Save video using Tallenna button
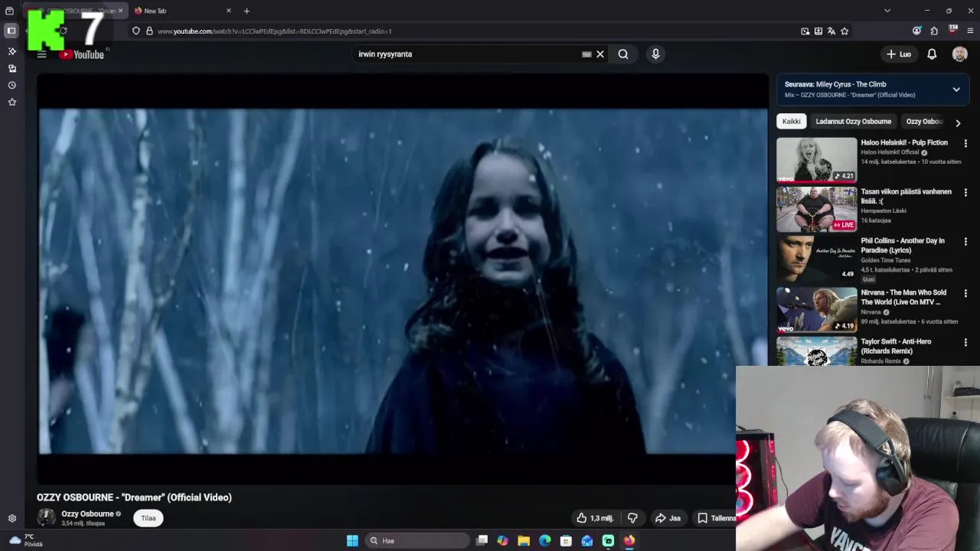This screenshot has height=551, width=980. tap(716, 518)
